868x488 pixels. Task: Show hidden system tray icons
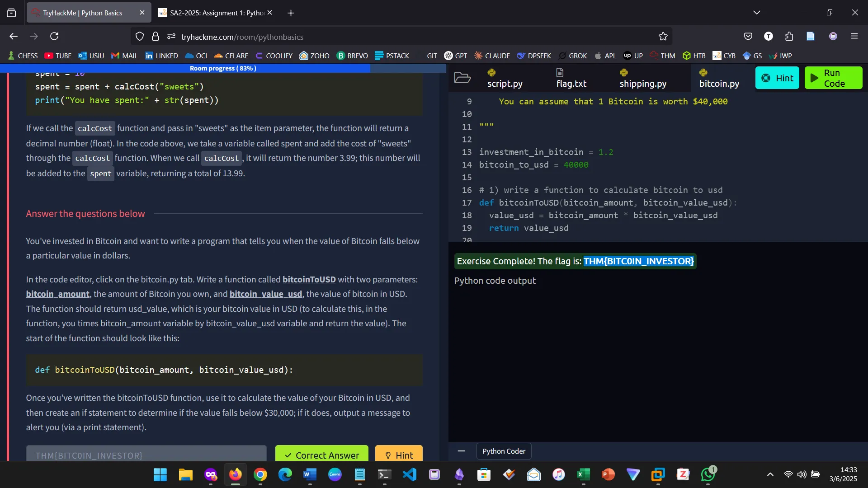point(770,474)
